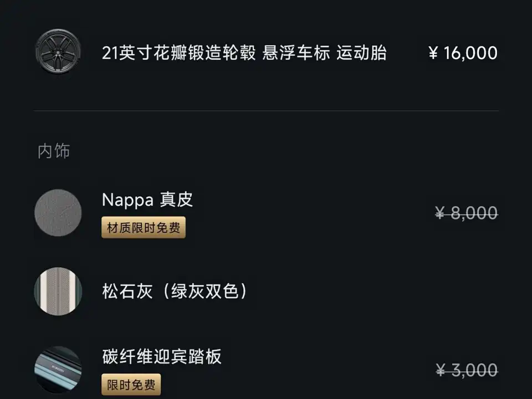Tap the 松石灰 color name text
The image size is (532, 399).
(127, 291)
